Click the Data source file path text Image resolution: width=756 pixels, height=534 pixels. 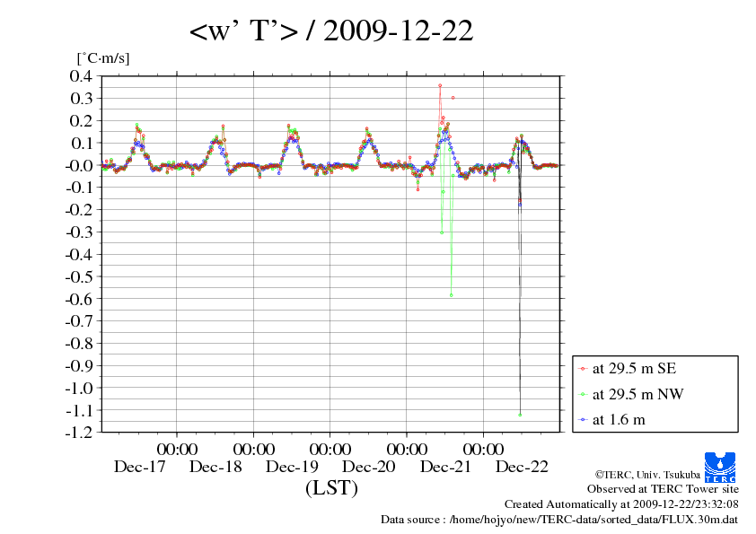coord(559,520)
